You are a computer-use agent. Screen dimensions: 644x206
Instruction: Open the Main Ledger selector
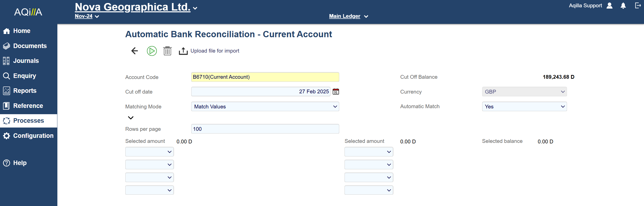click(348, 16)
